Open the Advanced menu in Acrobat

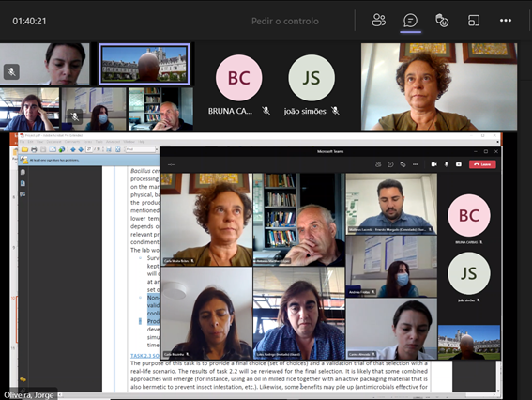(113, 142)
